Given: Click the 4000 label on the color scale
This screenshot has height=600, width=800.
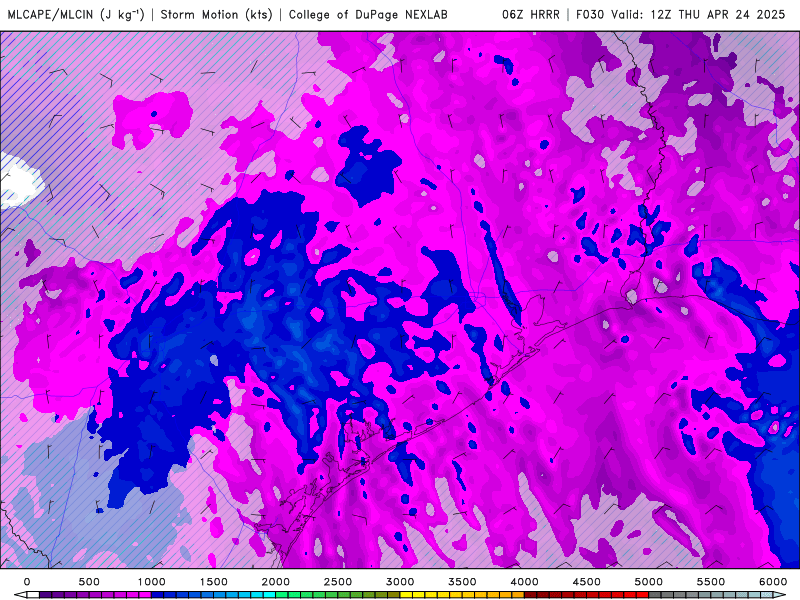Looking at the screenshot, I should click(524, 582).
